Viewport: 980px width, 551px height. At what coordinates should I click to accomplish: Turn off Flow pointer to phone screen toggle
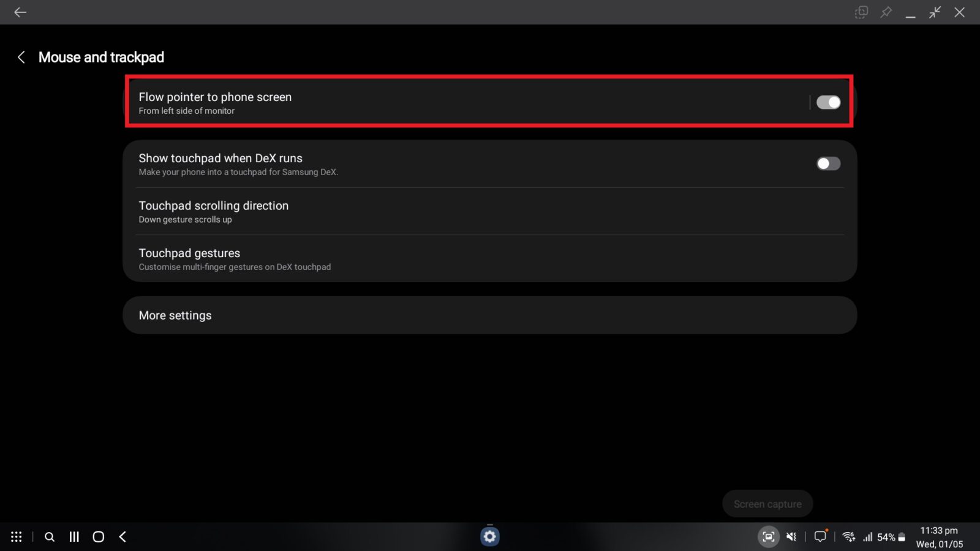pyautogui.click(x=828, y=102)
